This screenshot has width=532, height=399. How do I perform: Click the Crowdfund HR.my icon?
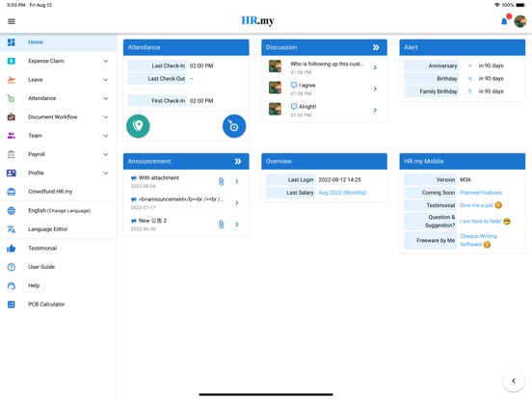pyautogui.click(x=12, y=192)
